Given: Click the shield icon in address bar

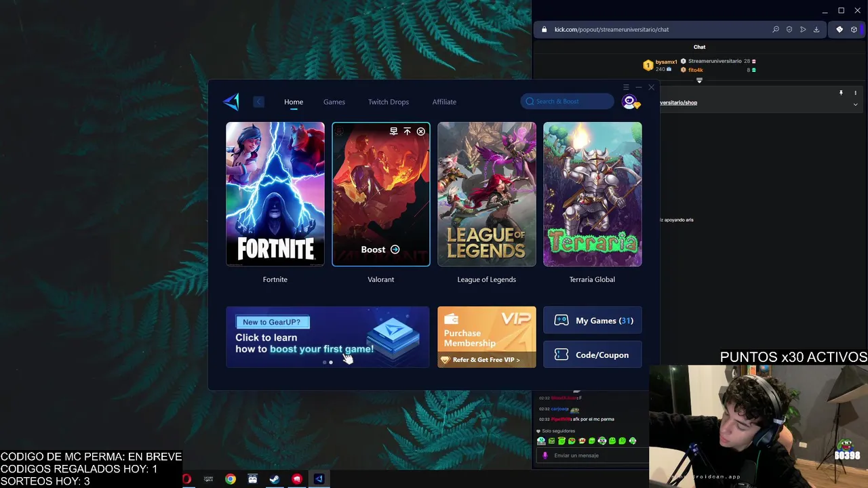Looking at the screenshot, I should pyautogui.click(x=789, y=30).
